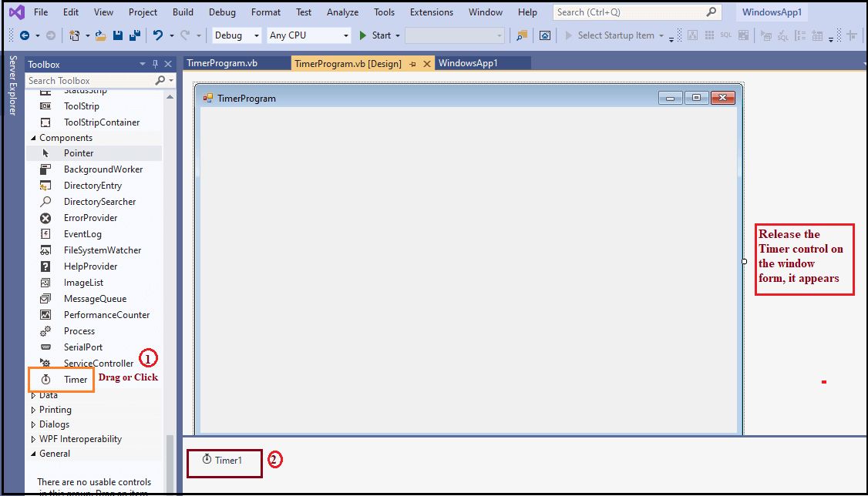Click the live preview house icon in toolbar
This screenshot has height=496, width=868.
tap(545, 35)
